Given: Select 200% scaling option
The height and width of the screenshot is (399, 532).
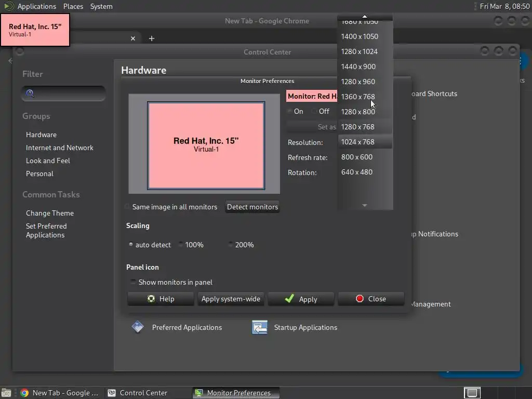Looking at the screenshot, I should click(x=241, y=245).
